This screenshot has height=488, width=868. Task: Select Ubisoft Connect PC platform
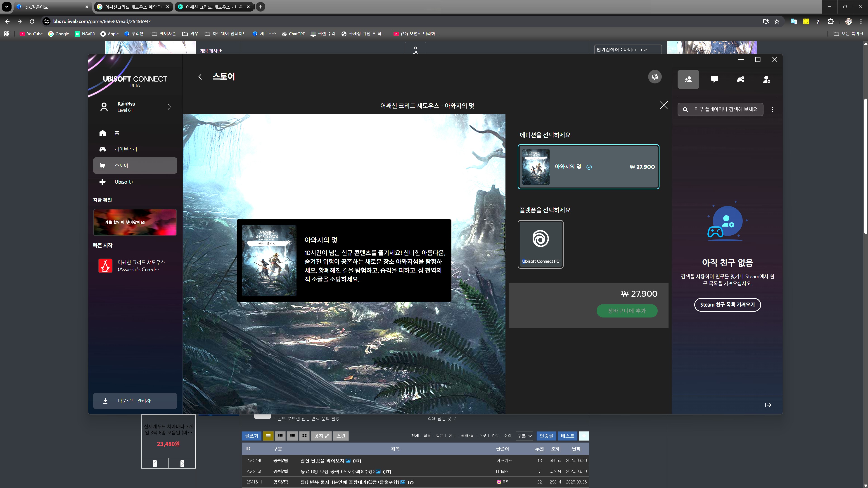[x=541, y=244]
